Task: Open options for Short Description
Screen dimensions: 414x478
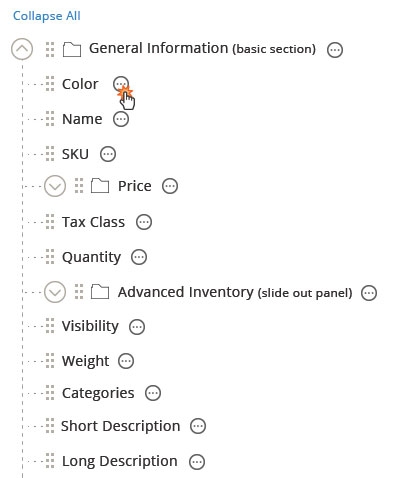Action: point(198,426)
